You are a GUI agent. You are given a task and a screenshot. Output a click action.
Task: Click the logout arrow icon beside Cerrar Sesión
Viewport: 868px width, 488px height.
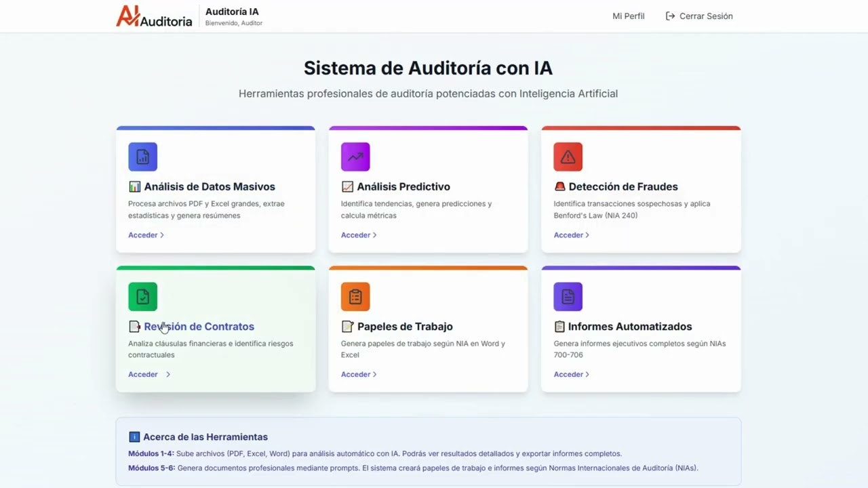[671, 16]
